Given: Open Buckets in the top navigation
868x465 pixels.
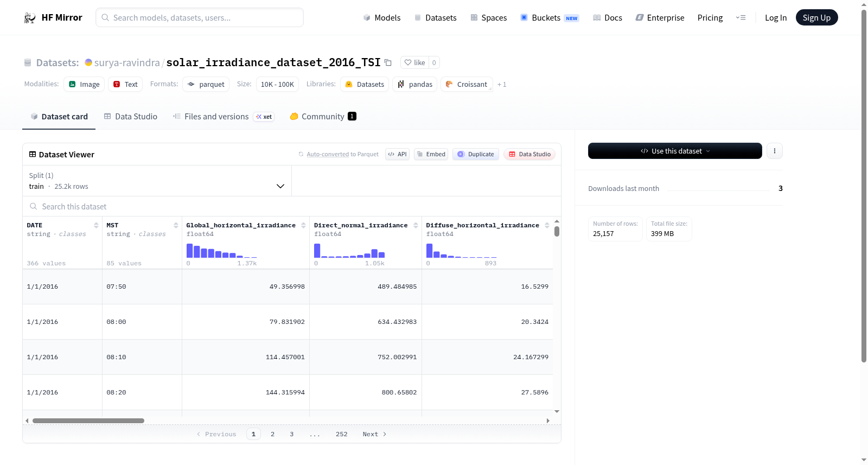Looking at the screenshot, I should coord(550,18).
